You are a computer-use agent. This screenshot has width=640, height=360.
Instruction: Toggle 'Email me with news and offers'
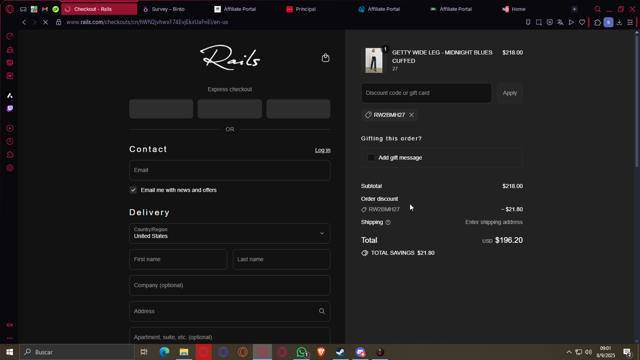pyautogui.click(x=133, y=190)
